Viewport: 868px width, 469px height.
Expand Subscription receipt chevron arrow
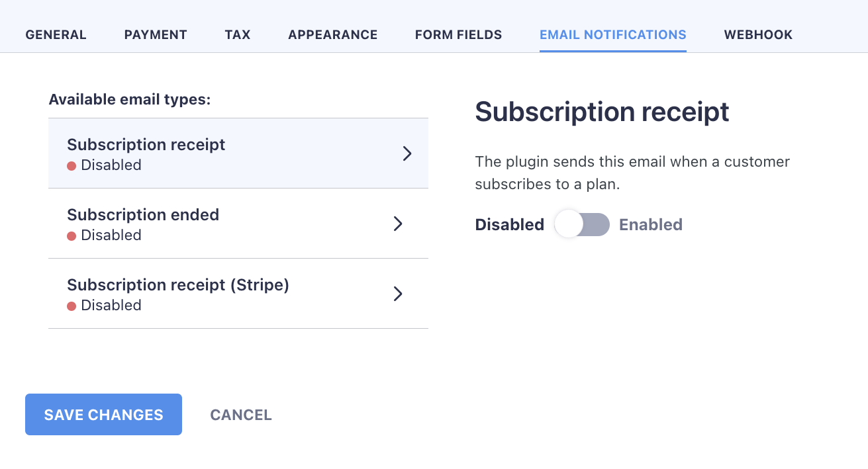click(x=407, y=153)
